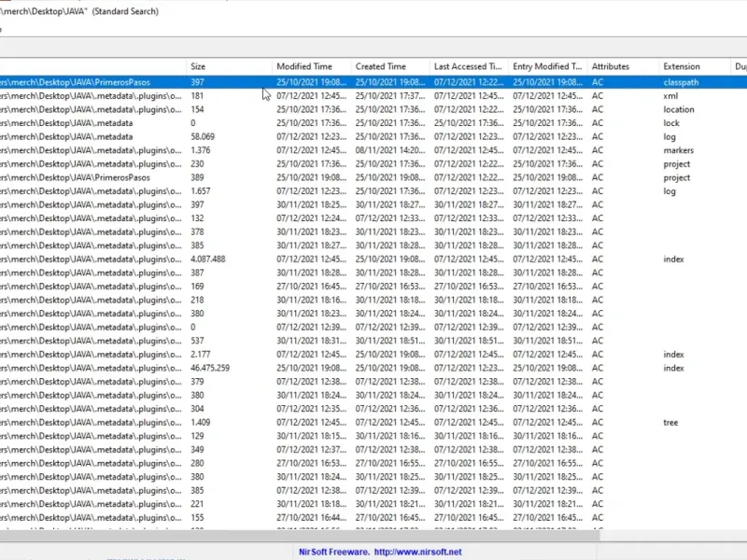Viewport: 747px width, 560px height.
Task: Sort by Attributes column header
Action: [623, 66]
